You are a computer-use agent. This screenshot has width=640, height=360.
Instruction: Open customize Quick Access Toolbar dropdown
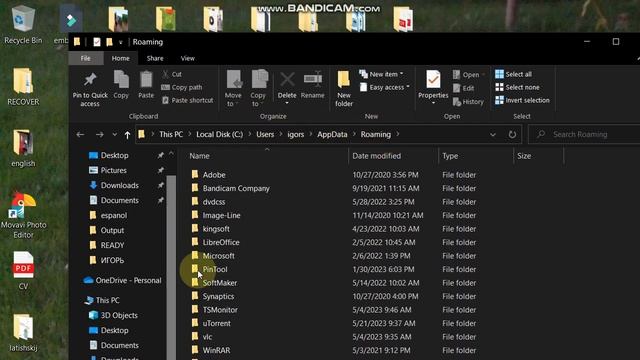coord(120,42)
